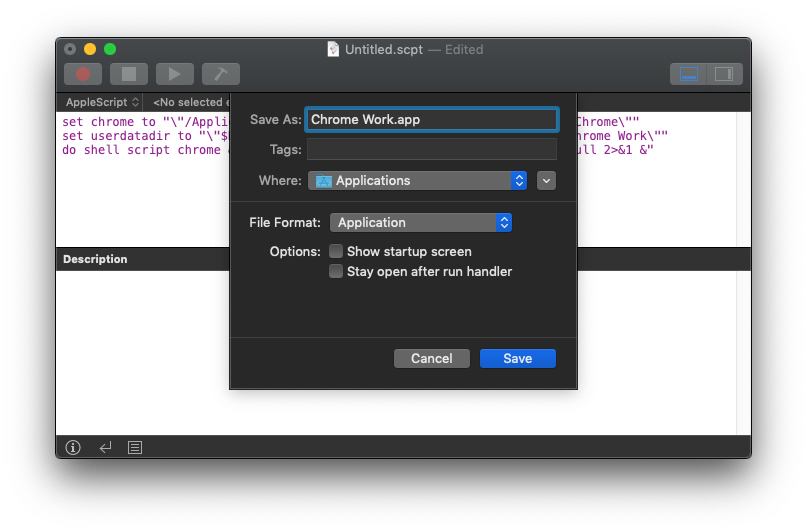Click the Description pane header

[x=95, y=259]
